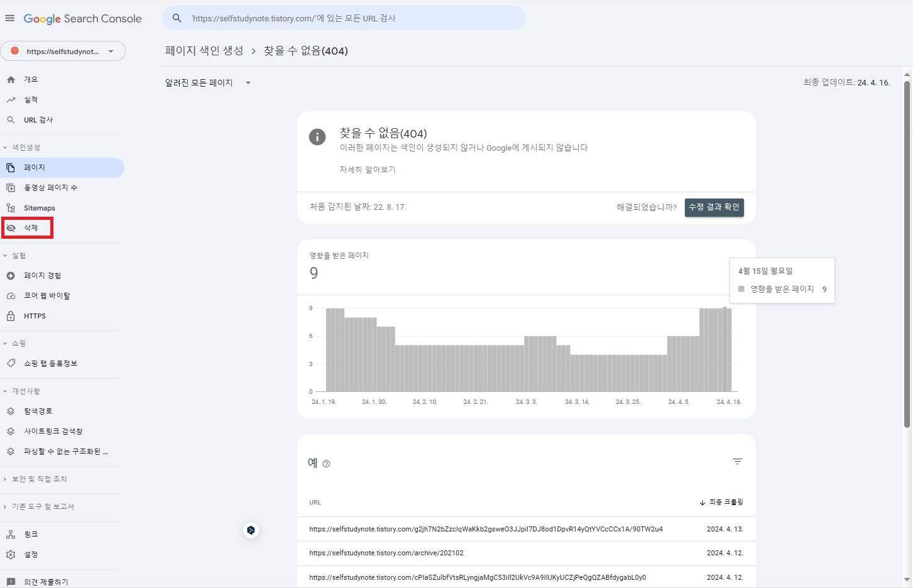Open the URL 검사 search bar
Screen dimensions: 913x588
click(x=342, y=18)
